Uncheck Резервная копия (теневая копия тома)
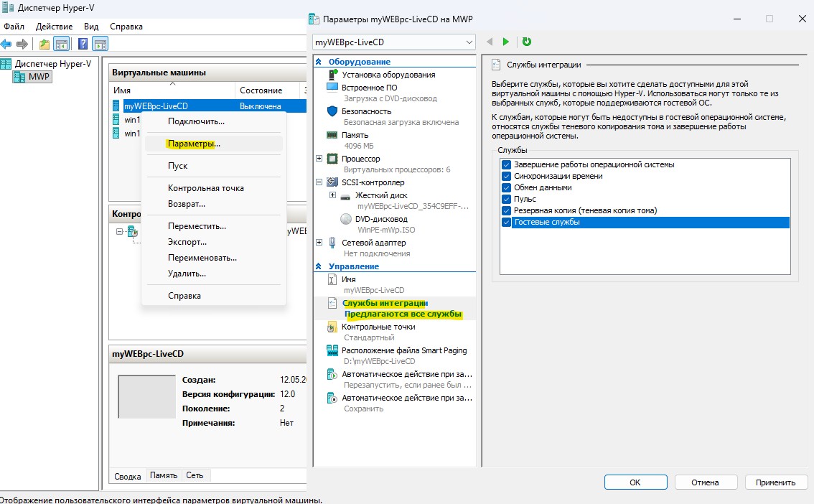Image resolution: width=814 pixels, height=504 pixels. tap(506, 210)
